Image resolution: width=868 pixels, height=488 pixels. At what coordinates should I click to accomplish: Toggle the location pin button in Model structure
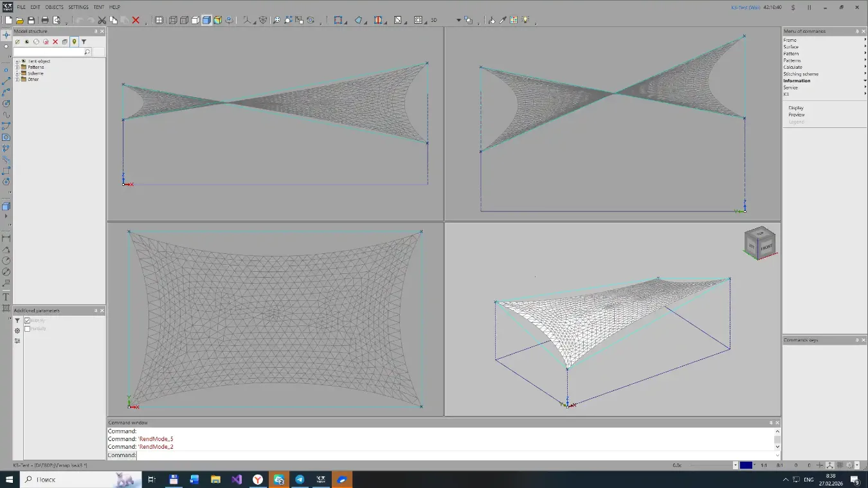point(74,42)
